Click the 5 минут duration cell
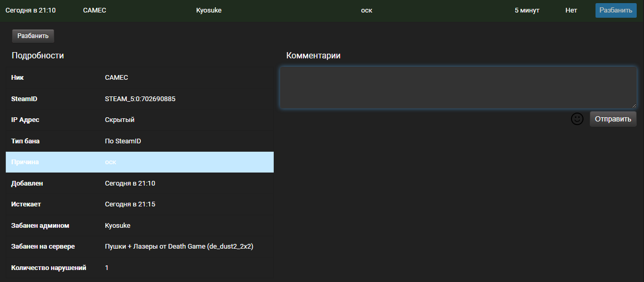This screenshot has width=644, height=282. (x=527, y=10)
